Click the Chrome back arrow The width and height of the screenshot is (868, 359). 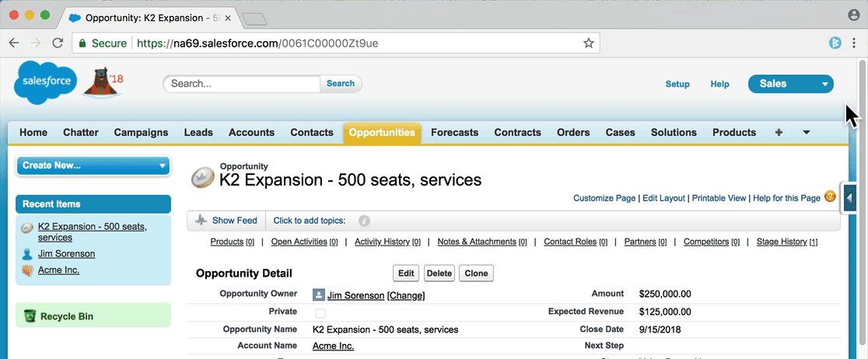click(x=14, y=43)
